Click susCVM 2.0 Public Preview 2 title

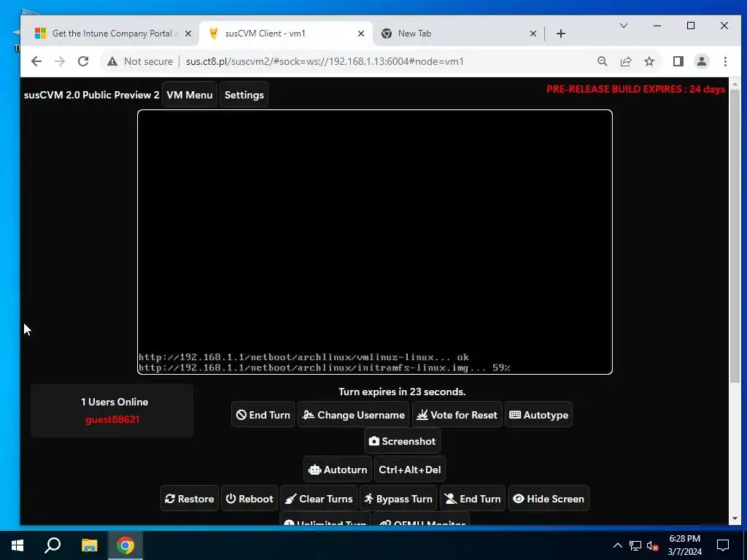coord(91,95)
